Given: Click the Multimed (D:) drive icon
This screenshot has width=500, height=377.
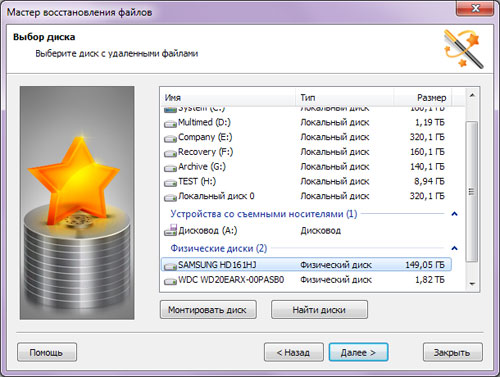Looking at the screenshot, I should point(170,124).
